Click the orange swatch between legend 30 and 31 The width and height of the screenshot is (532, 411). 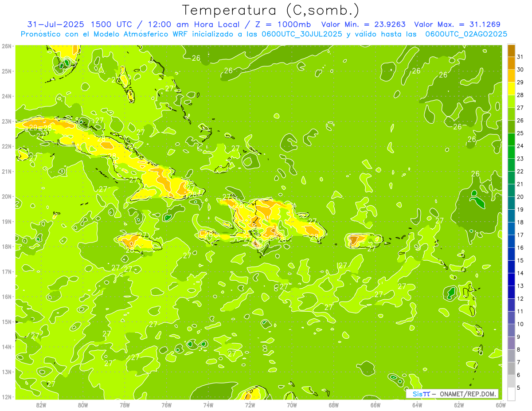click(511, 63)
